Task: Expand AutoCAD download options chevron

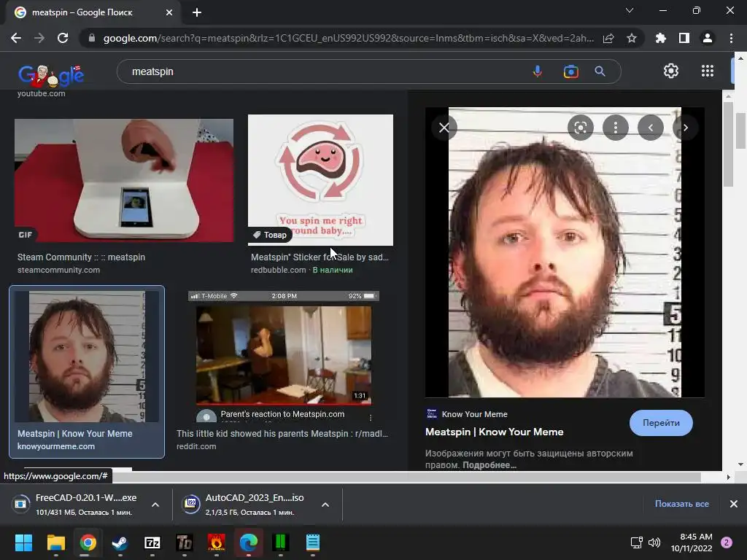Action: [325, 505]
